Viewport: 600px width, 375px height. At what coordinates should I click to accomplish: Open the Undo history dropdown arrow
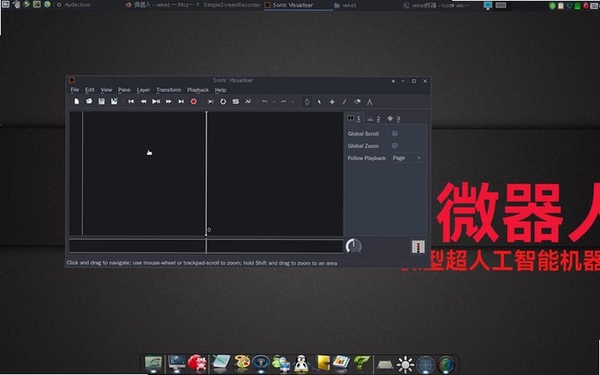point(274,102)
